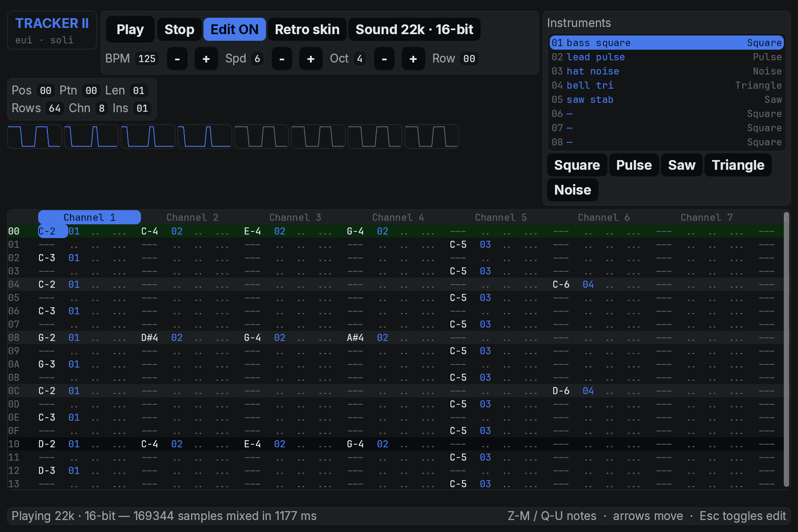
Task: Increase the BPM with its plus button
Action: [206, 59]
